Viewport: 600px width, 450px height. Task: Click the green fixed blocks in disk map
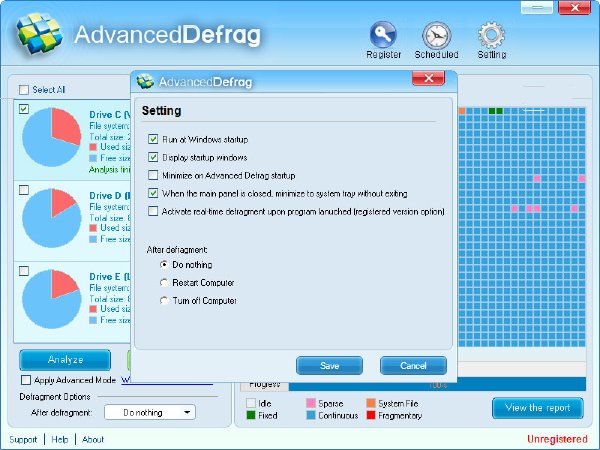496,111
